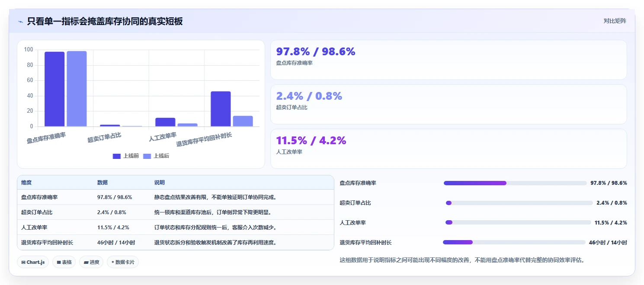Click the 退货库存平均回补时长 progress bar
Image resolution: width=644 pixels, height=285 pixels.
[x=514, y=242]
